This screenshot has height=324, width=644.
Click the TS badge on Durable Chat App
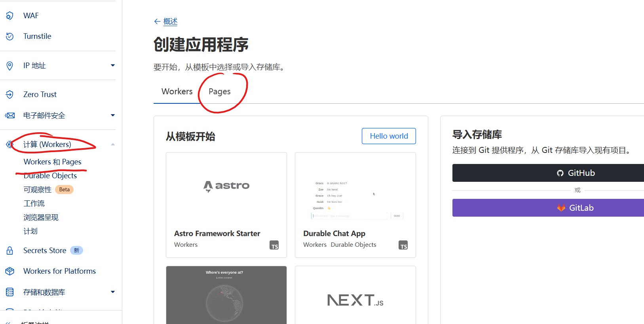(403, 245)
